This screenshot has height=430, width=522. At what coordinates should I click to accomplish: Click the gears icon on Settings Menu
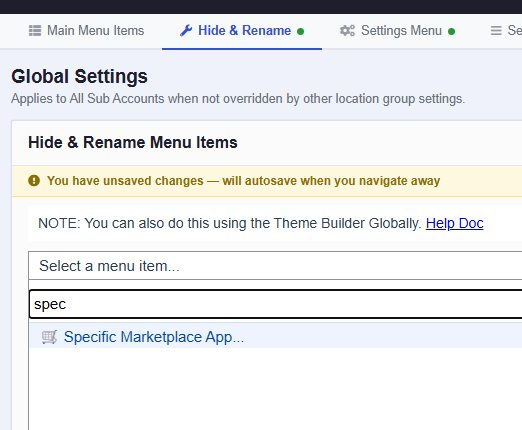point(347,31)
